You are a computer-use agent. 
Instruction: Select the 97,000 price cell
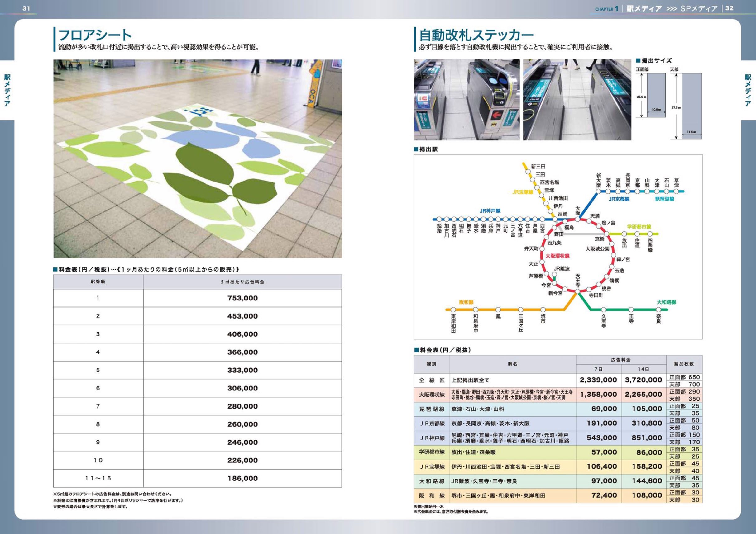point(599,481)
